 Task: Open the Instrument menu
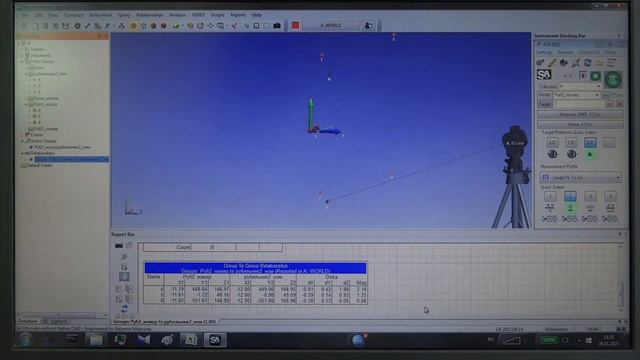tap(100, 15)
